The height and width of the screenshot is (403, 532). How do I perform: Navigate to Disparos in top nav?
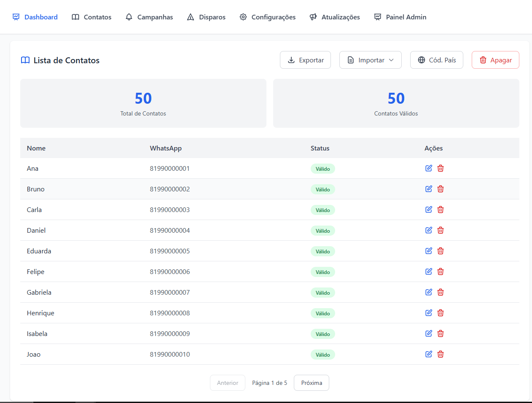click(x=206, y=17)
